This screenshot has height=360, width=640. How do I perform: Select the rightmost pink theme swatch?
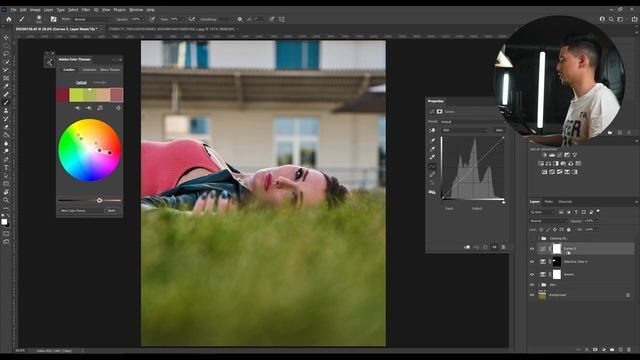tap(116, 95)
